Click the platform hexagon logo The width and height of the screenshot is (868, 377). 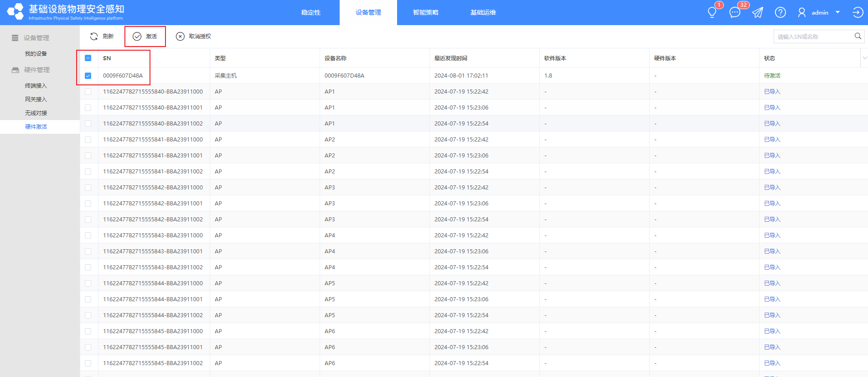point(15,12)
